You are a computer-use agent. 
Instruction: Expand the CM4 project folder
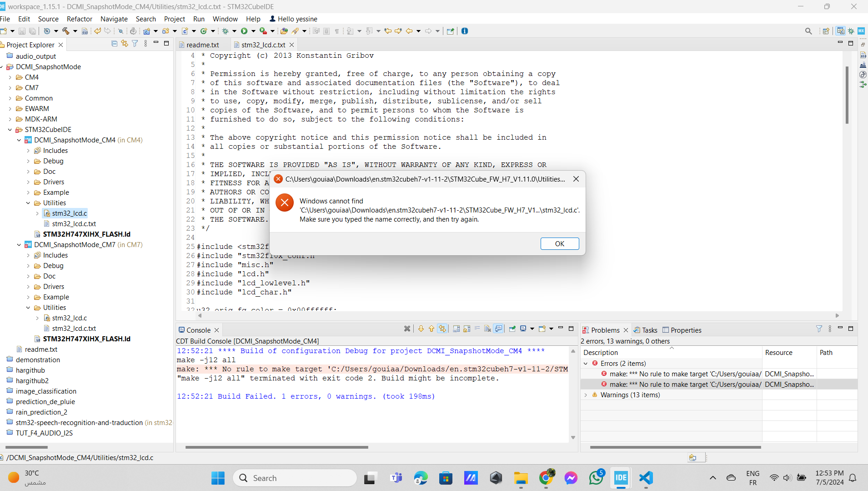click(x=10, y=77)
